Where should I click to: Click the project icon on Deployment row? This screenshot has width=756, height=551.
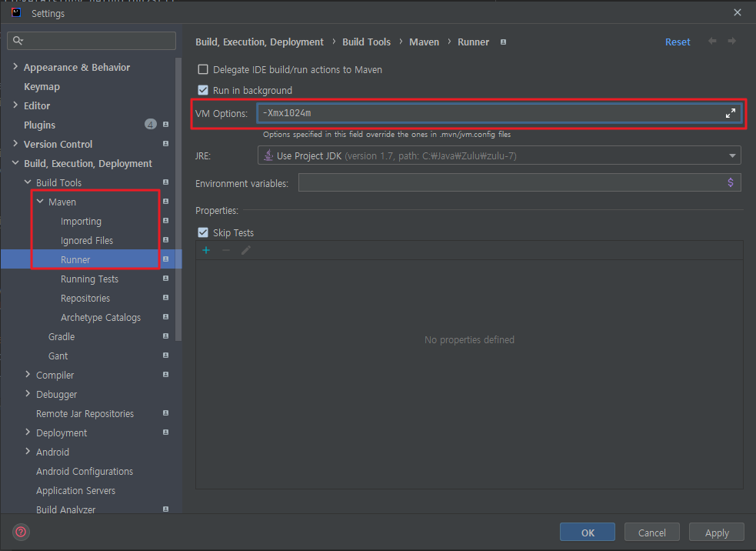[x=166, y=432]
